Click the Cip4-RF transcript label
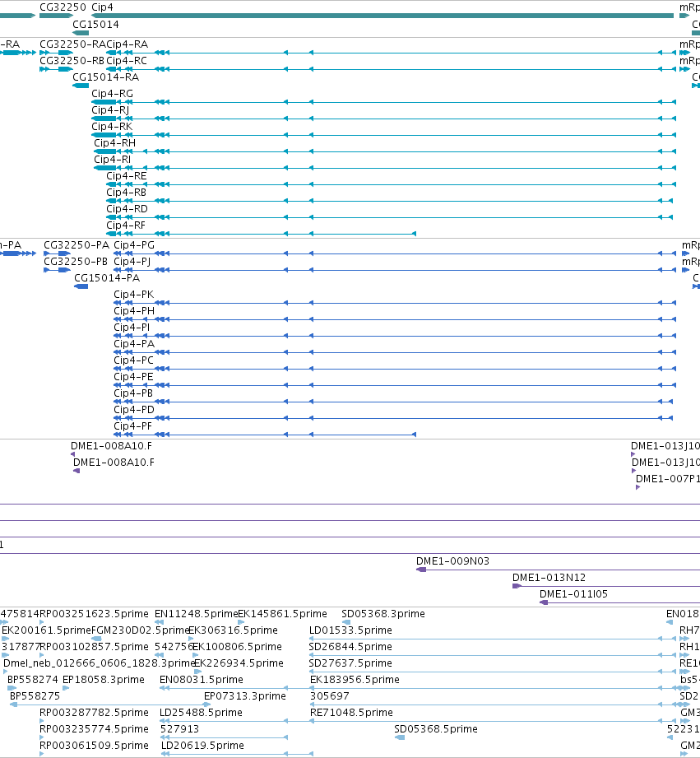The width and height of the screenshot is (700, 758). [x=126, y=226]
